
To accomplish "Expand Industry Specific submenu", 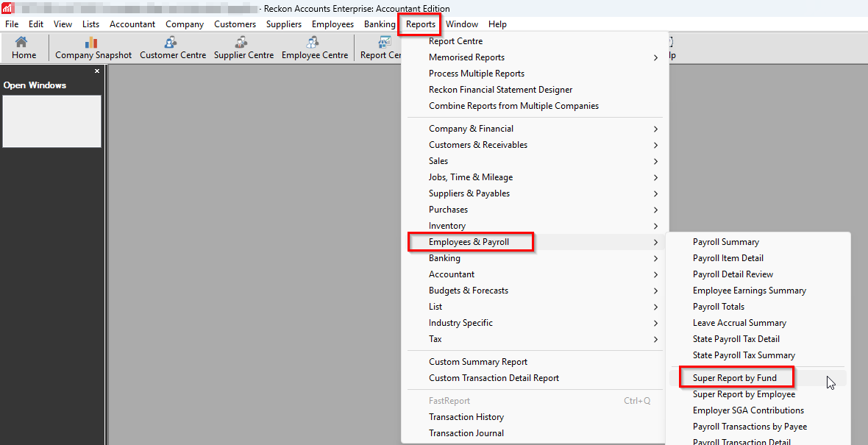I will pyautogui.click(x=535, y=323).
